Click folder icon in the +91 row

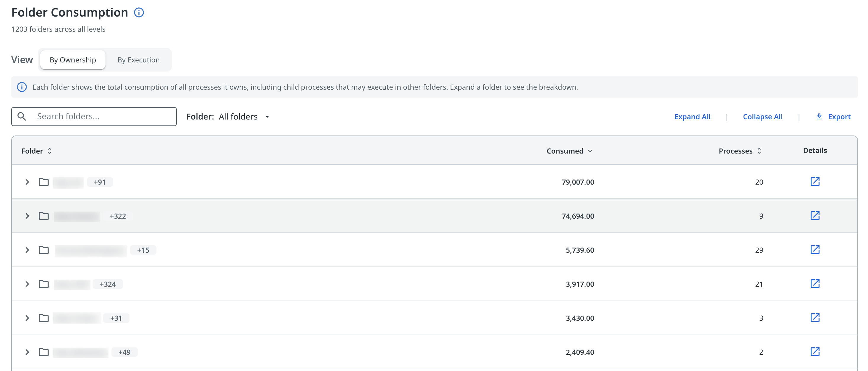pyautogui.click(x=44, y=182)
